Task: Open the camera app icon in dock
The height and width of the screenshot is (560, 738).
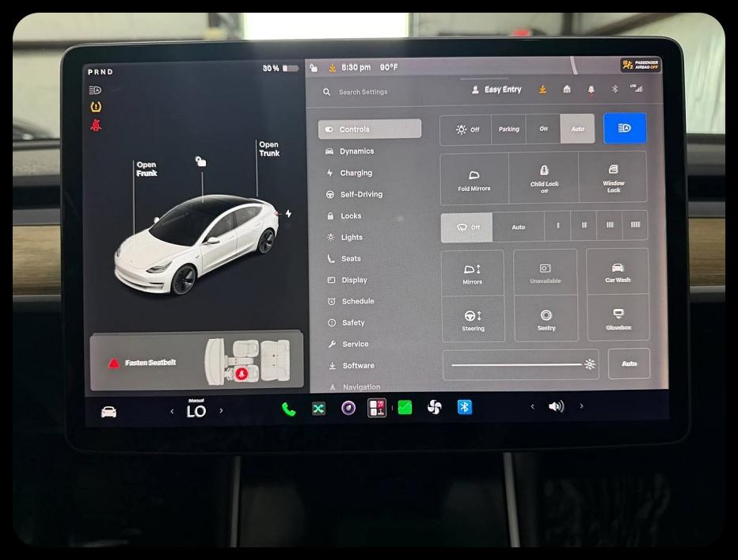Action: (348, 408)
